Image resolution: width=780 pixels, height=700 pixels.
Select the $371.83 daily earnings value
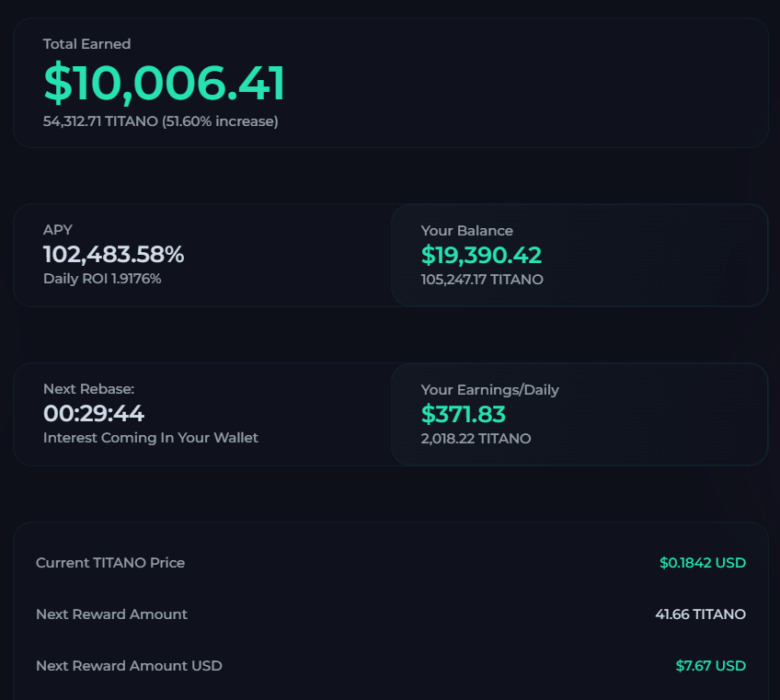pos(464,415)
